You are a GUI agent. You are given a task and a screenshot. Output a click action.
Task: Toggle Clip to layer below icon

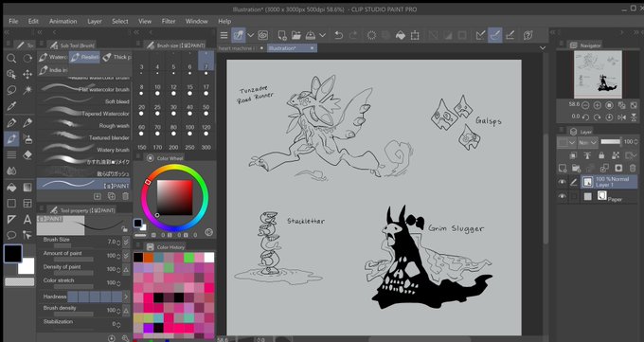click(x=573, y=155)
